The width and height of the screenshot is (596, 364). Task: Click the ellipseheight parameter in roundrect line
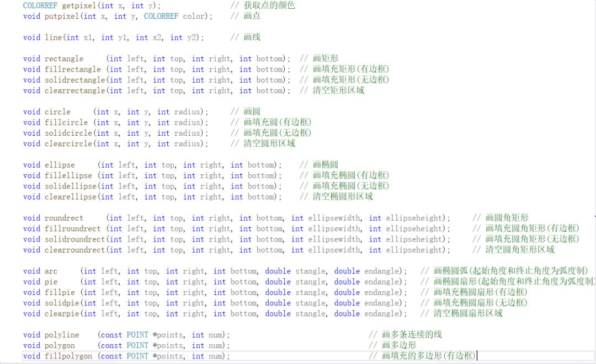point(415,218)
